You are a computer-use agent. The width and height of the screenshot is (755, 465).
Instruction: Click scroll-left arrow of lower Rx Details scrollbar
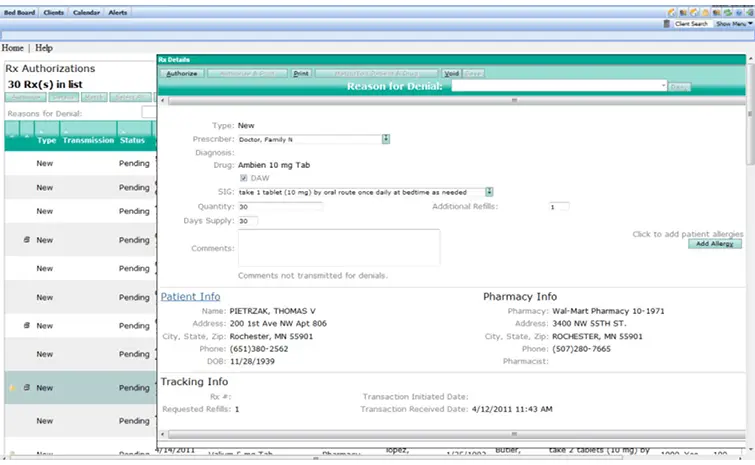(x=163, y=434)
